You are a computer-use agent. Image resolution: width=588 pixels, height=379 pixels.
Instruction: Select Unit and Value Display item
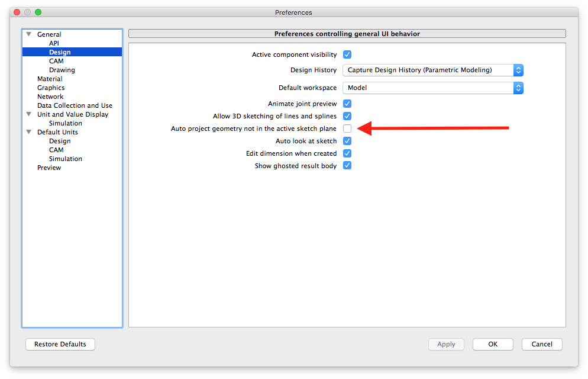(73, 114)
